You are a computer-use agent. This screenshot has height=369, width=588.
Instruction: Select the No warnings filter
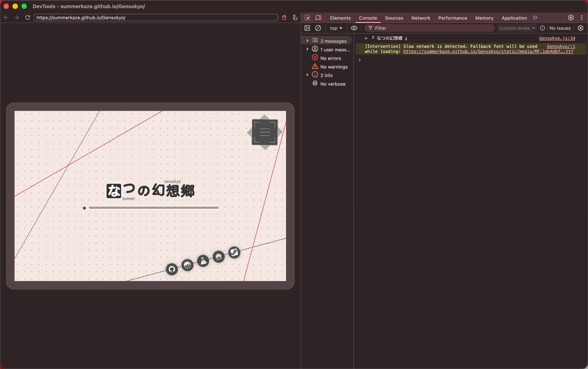pos(327,67)
